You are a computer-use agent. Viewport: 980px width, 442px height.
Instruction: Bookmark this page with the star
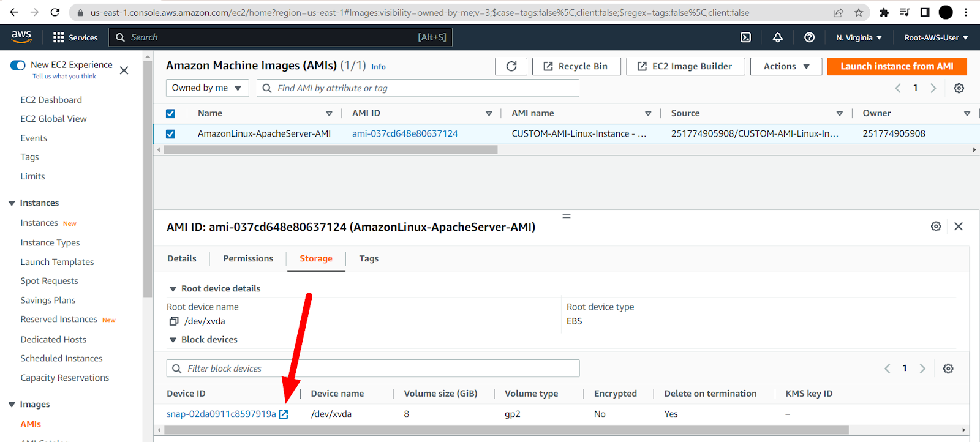pos(859,12)
